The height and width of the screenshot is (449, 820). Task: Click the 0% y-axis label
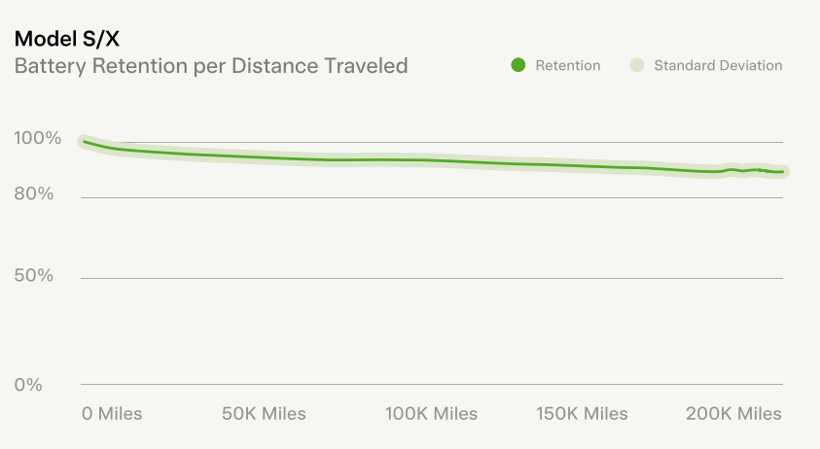coord(28,385)
